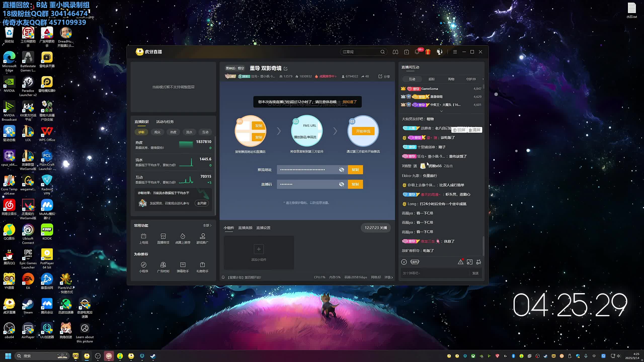The image size is (644, 362).
Task: Open the emoji smiley picker in chat
Action: point(404,262)
